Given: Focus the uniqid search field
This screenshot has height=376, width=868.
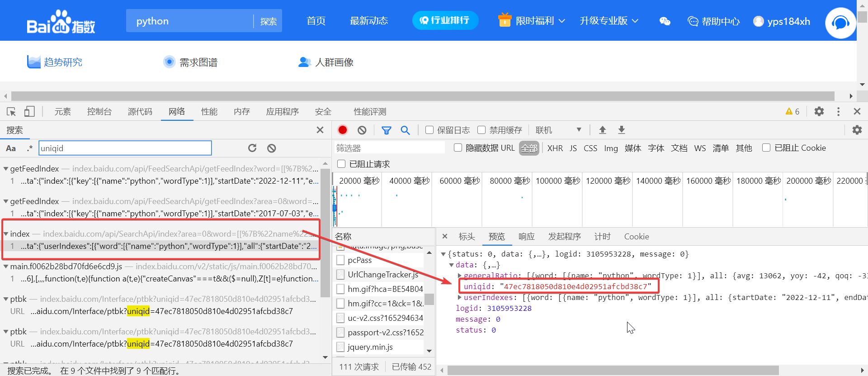Looking at the screenshot, I should click(125, 148).
